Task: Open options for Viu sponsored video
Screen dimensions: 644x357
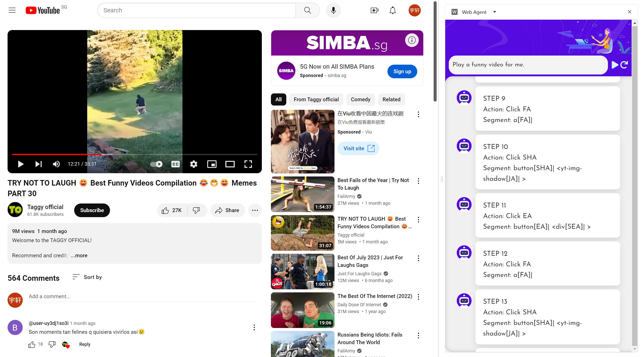Action: pyautogui.click(x=418, y=114)
